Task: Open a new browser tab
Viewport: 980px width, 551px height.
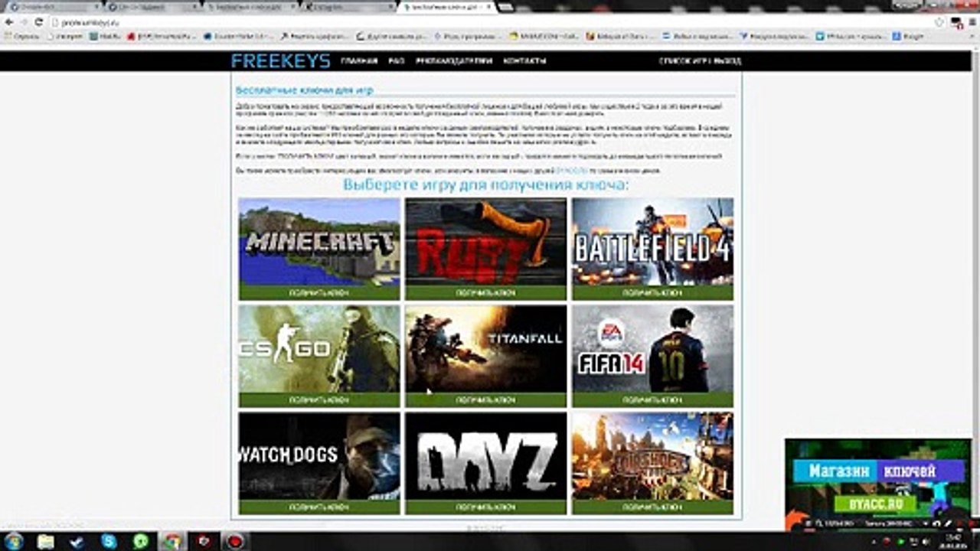Action: 507,6
